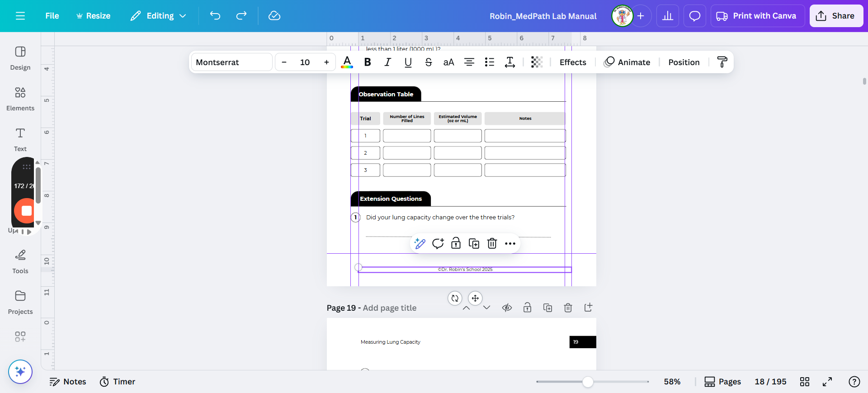Open more options on floating toolbar
Screen dimensions: 868x393
tap(510, 244)
